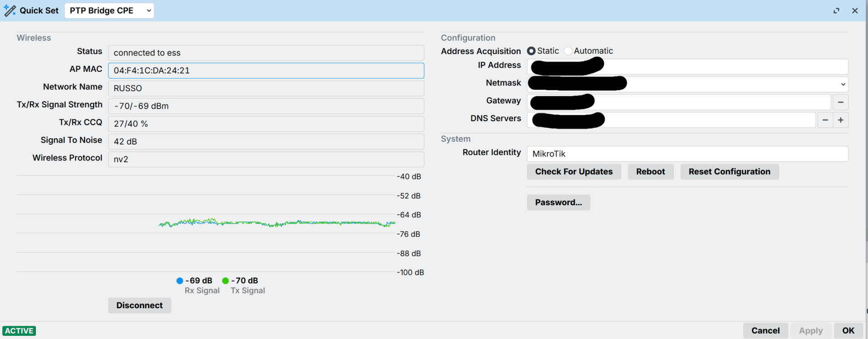This screenshot has width=868, height=339.
Task: Click the signal graph trace line
Action: [x=277, y=223]
